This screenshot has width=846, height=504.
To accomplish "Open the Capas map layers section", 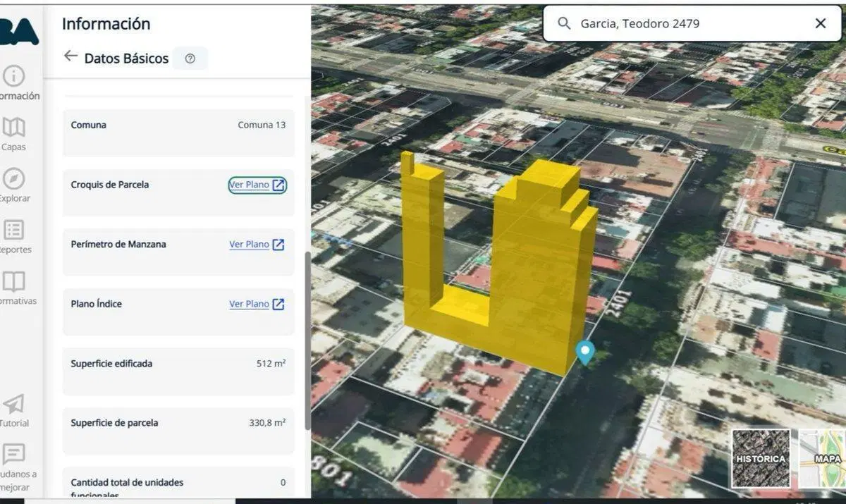I will coord(14,134).
